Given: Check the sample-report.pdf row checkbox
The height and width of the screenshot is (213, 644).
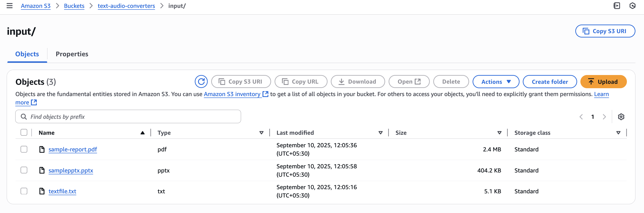Looking at the screenshot, I should [x=24, y=149].
